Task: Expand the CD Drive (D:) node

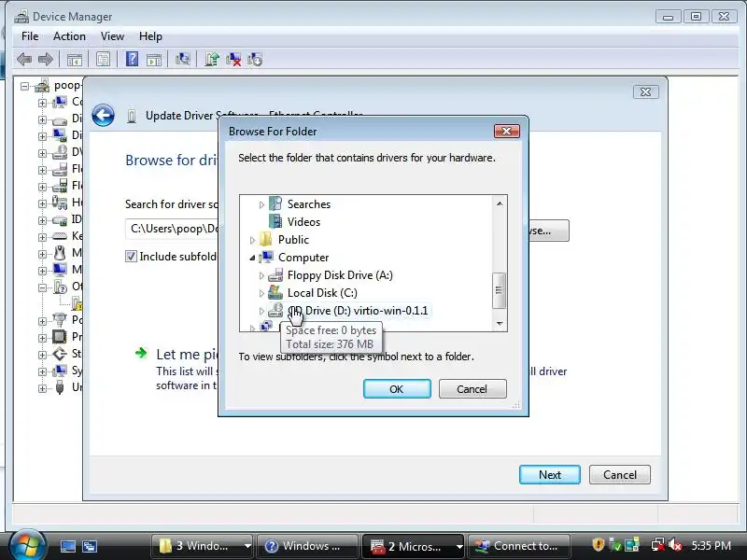Action: point(261,311)
